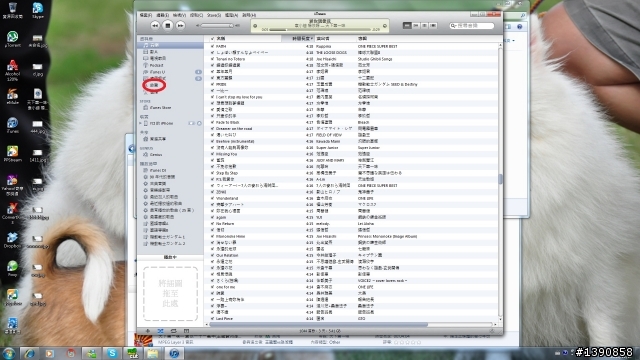Switch to Skype on the taskbar

[x=112, y=353]
